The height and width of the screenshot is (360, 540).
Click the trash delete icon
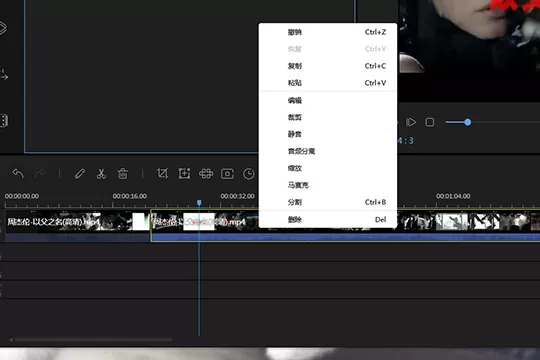coord(123,174)
